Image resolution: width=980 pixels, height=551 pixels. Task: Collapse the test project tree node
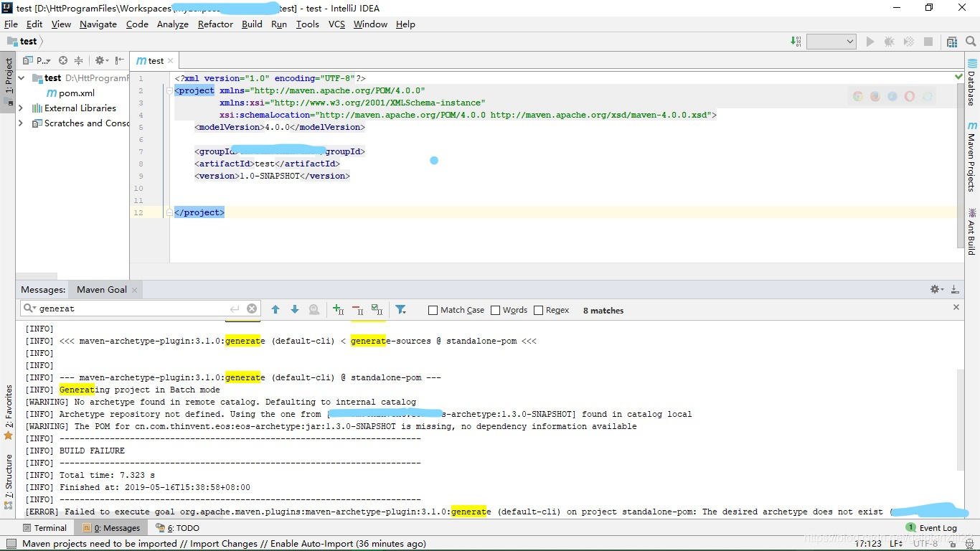click(x=21, y=77)
